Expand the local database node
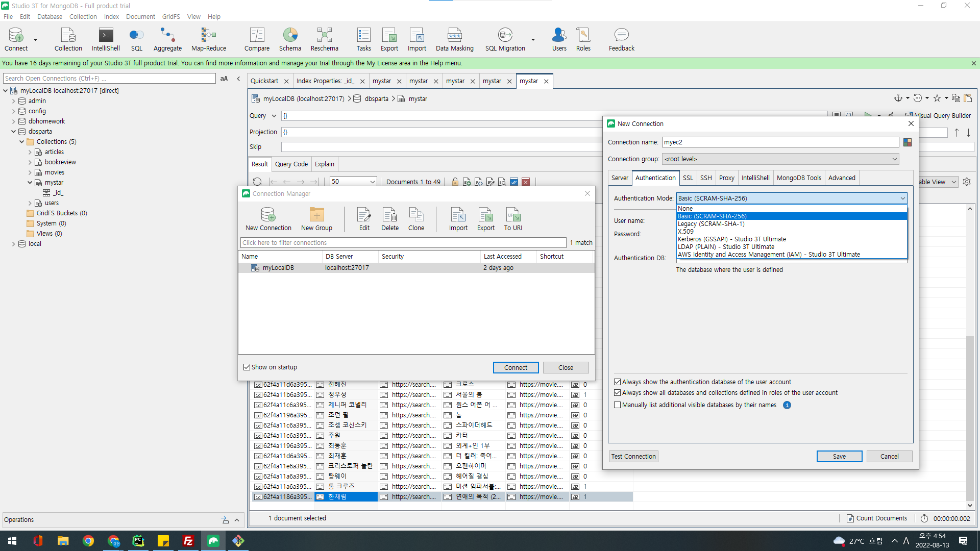Viewport: 980px width, 551px height. point(14,244)
